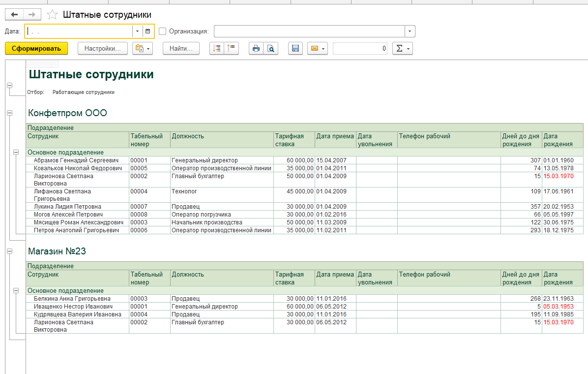588x374 pixels.
Task: Select the Иващенко Нестор Иванович cell
Action: (78, 307)
